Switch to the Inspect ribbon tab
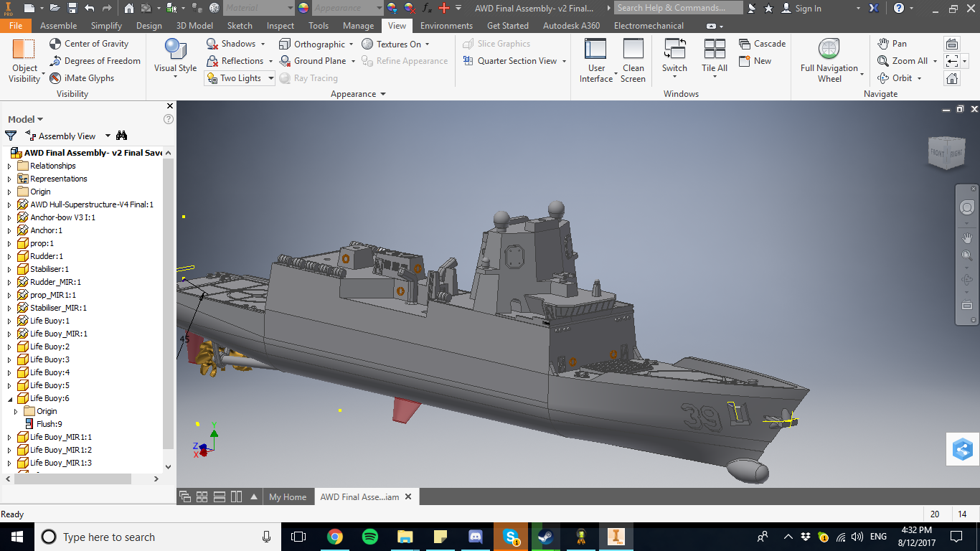980x551 pixels. [x=281, y=26]
